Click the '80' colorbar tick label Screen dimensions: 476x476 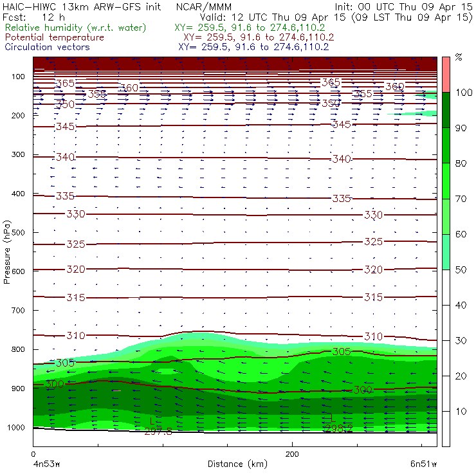[461, 163]
